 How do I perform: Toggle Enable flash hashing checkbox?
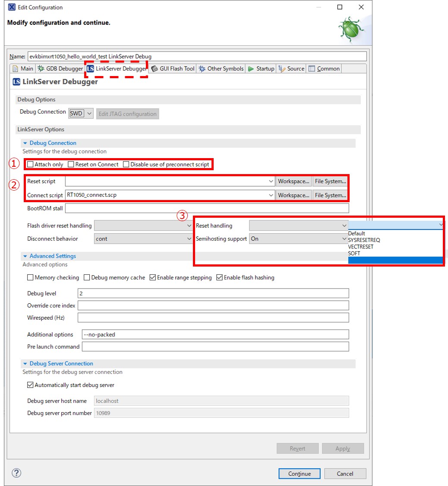pyautogui.click(x=219, y=278)
